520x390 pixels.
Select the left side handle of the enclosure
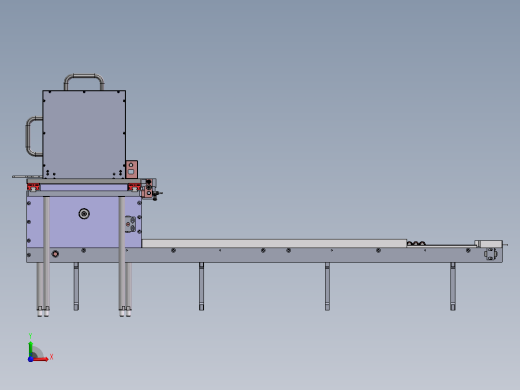(34, 137)
